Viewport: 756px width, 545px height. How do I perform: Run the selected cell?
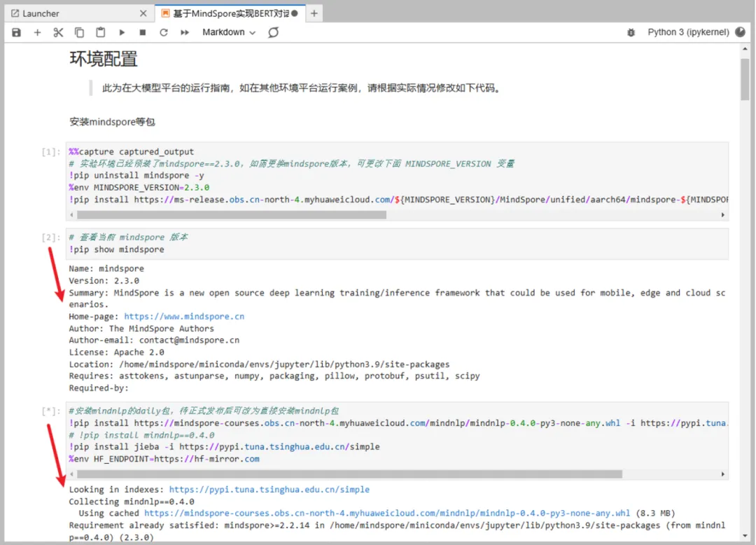[x=122, y=32]
